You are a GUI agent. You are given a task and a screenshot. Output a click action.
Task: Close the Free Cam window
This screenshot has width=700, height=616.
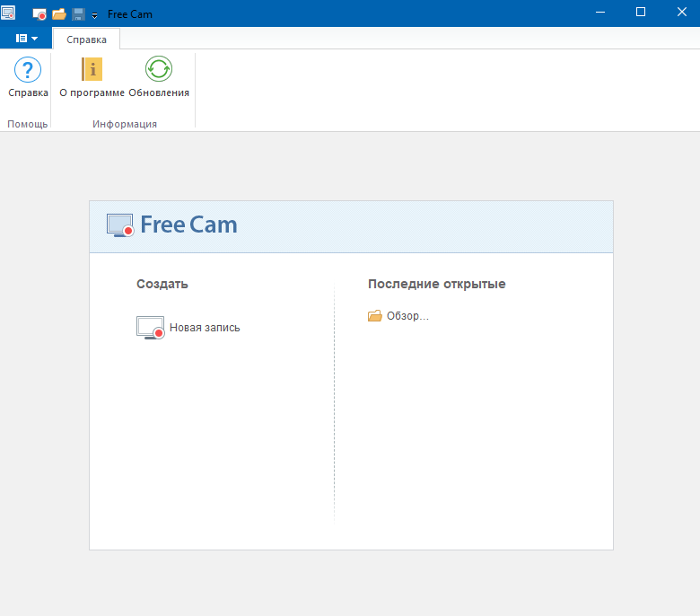point(681,13)
